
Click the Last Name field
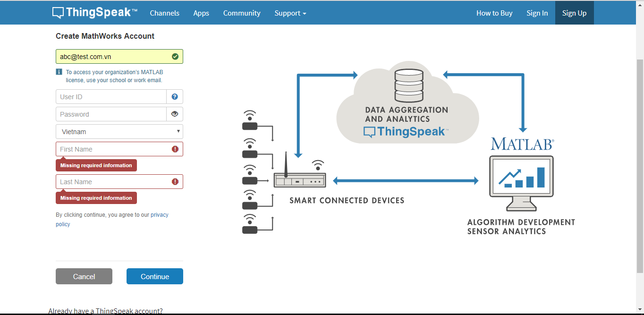[x=119, y=182]
